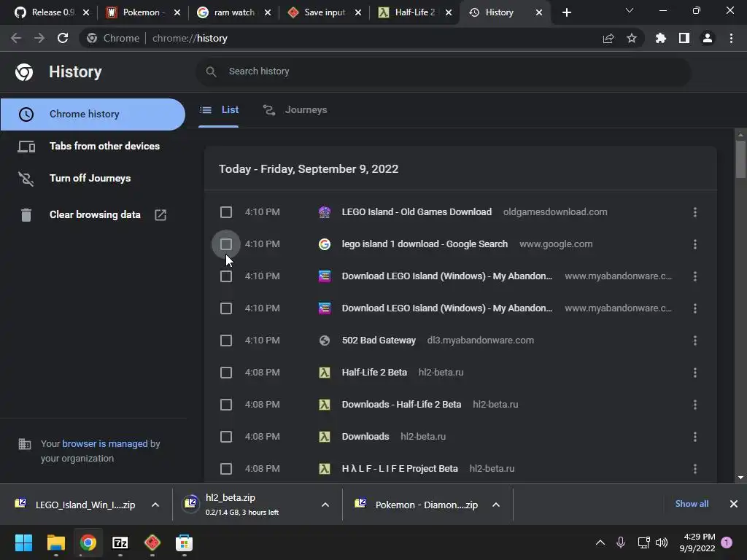Image resolution: width=747 pixels, height=560 pixels.
Task: Open the 502 Bad Gateway history link
Action: (379, 341)
